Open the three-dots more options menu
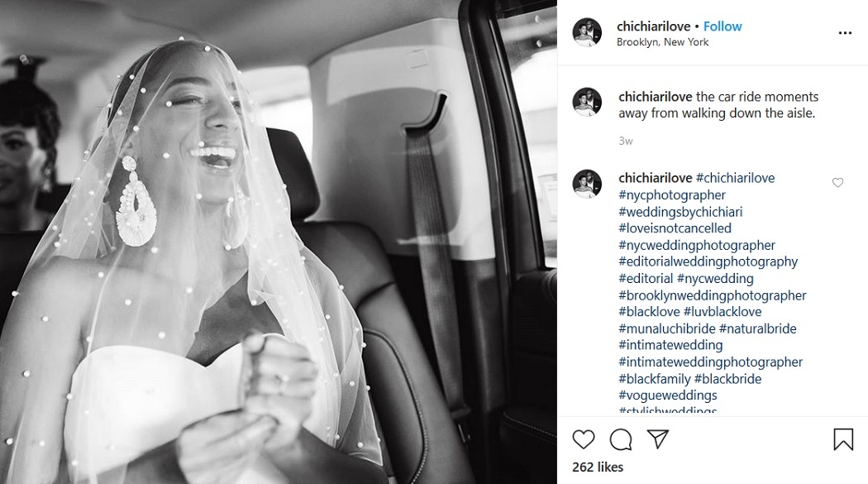The image size is (868, 484). pyautogui.click(x=845, y=33)
